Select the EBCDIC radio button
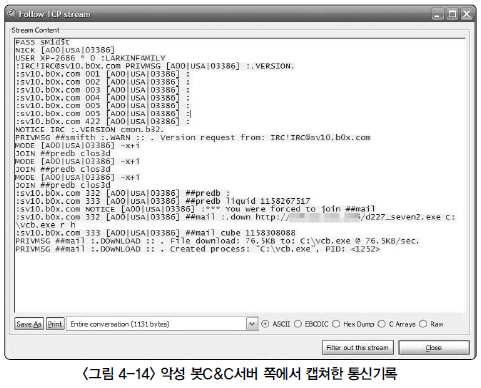Image resolution: width=481 pixels, height=388 pixels. 298,324
